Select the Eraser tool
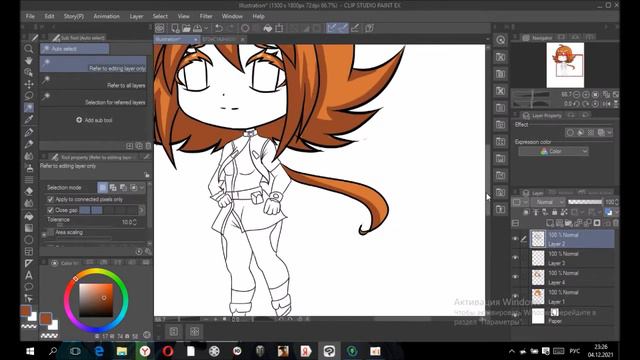 coord(29,191)
